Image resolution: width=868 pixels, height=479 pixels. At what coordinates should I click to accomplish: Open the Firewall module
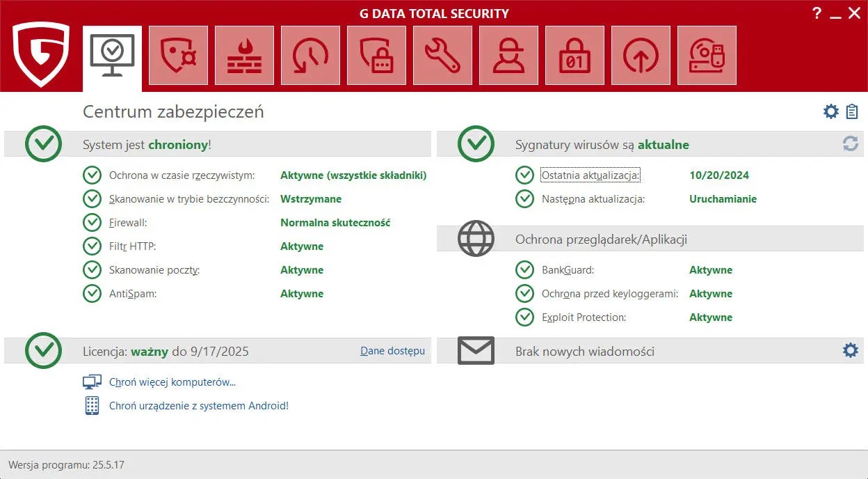pyautogui.click(x=244, y=56)
